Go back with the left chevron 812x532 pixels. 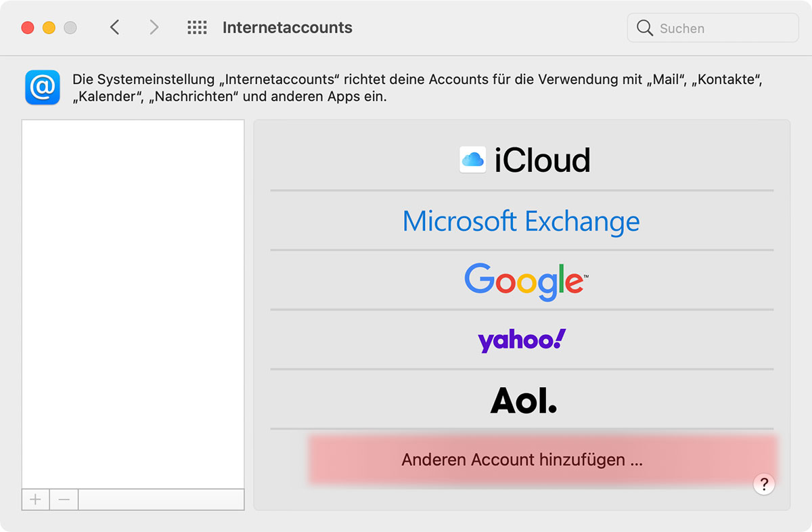point(114,28)
